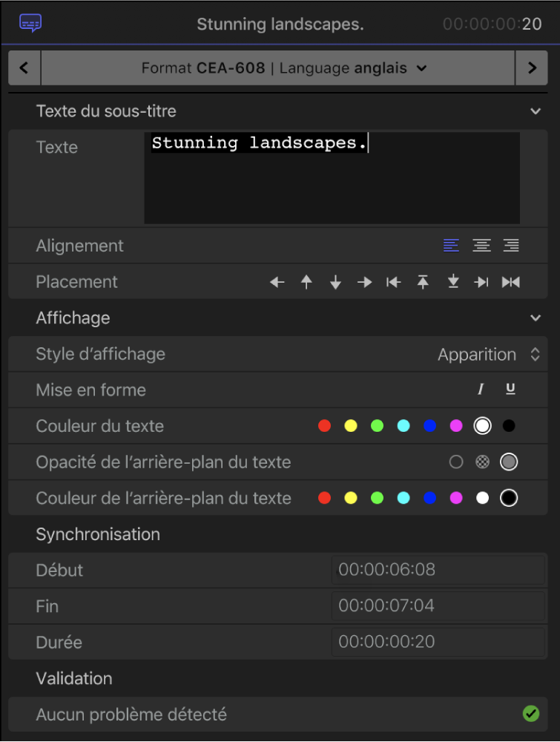This screenshot has height=742, width=560.
Task: Click the caption inspector icon at top left
Action: pyautogui.click(x=30, y=24)
